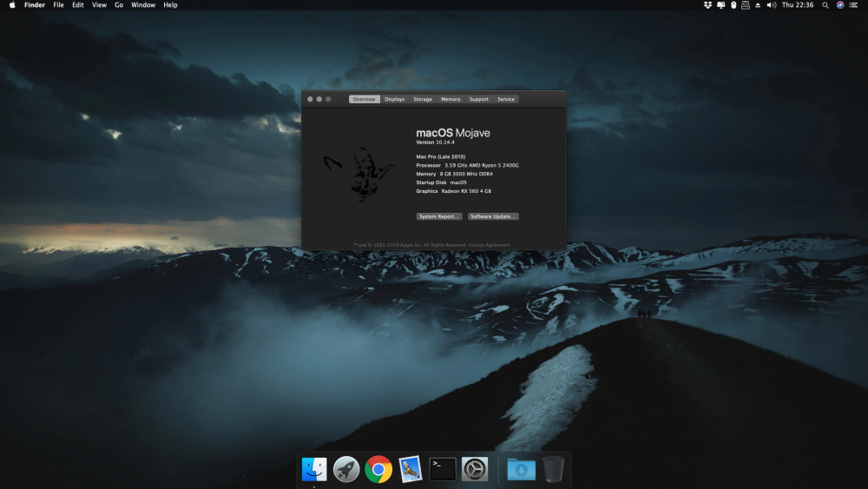Open the Downloads folder in the Dock
This screenshot has width=868, height=489.
point(522,469)
